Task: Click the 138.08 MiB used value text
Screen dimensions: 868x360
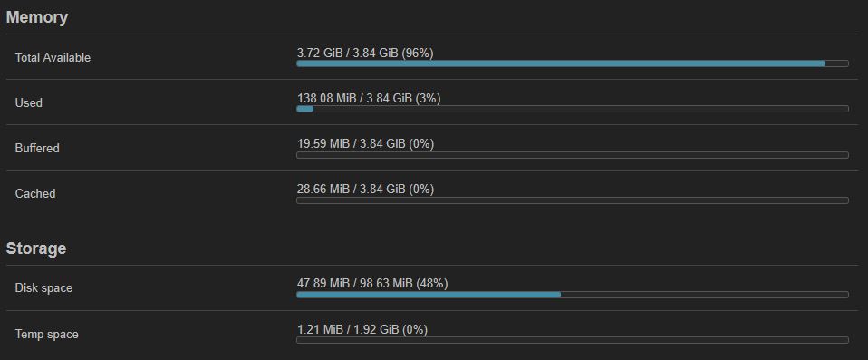Action: (323, 99)
